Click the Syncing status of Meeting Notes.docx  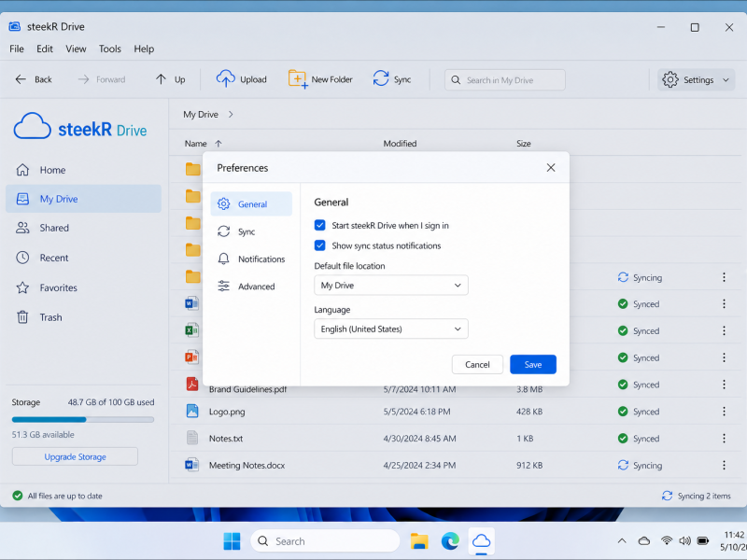[x=640, y=465]
